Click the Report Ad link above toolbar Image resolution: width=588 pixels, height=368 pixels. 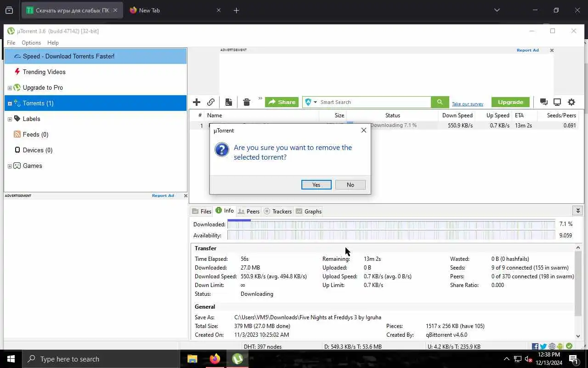click(527, 50)
